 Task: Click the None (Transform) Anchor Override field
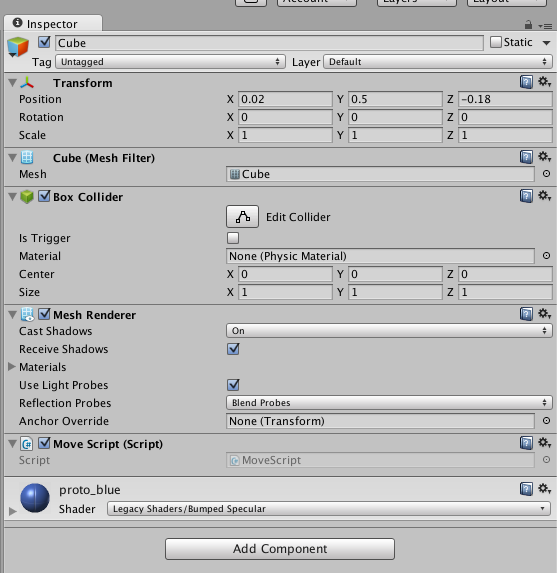coord(380,421)
